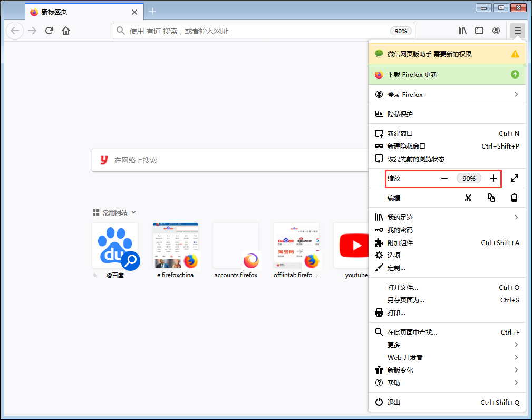This screenshot has width=532, height=420.
Task: Expand the 帮助 submenu
Action: click(x=393, y=383)
